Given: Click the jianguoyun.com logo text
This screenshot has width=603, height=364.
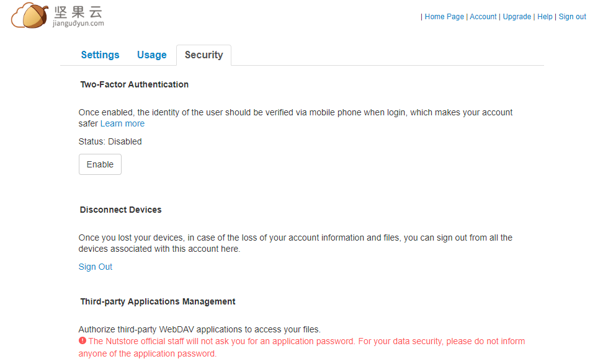Looking at the screenshot, I should pyautogui.click(x=78, y=24).
